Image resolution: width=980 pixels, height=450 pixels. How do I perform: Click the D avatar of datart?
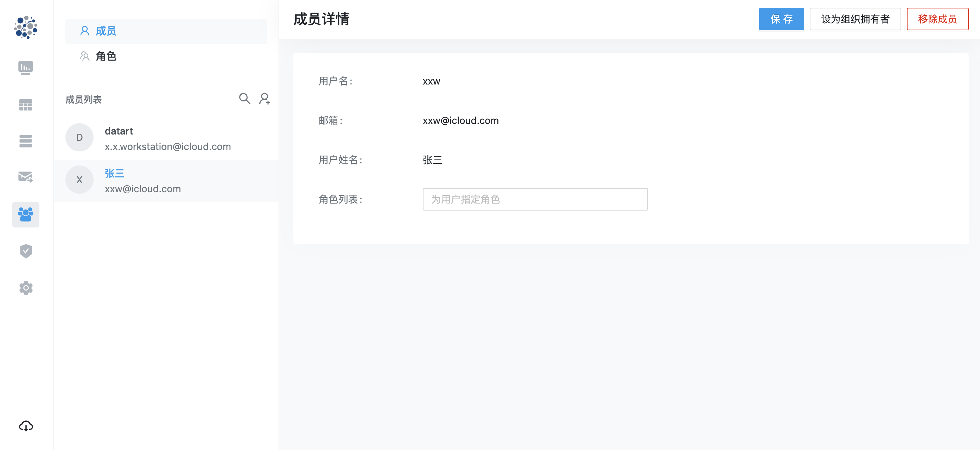tap(79, 137)
